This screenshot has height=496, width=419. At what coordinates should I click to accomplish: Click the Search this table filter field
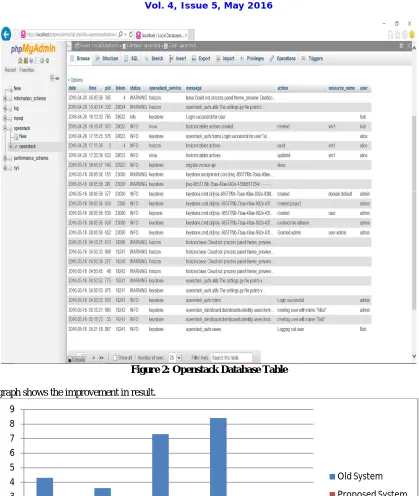point(231,358)
